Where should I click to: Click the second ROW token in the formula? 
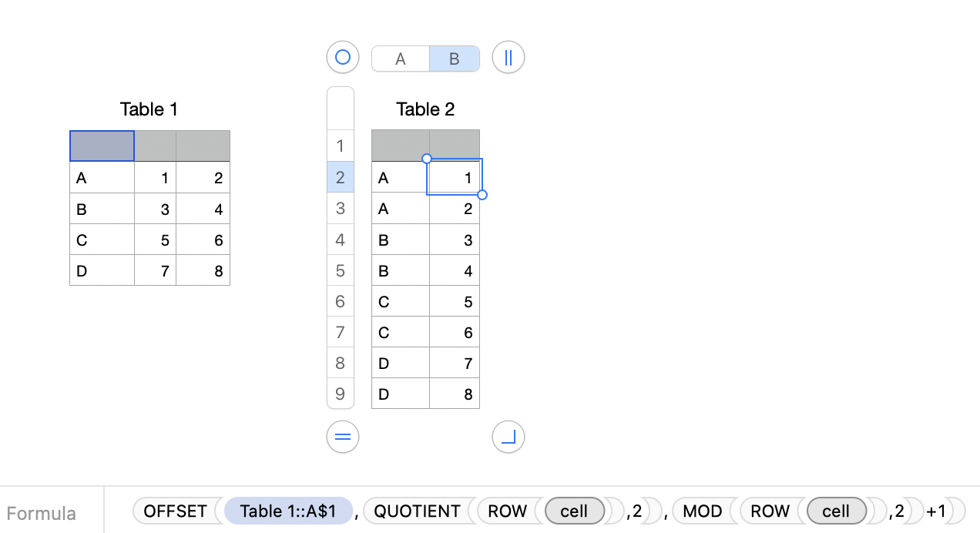point(770,511)
